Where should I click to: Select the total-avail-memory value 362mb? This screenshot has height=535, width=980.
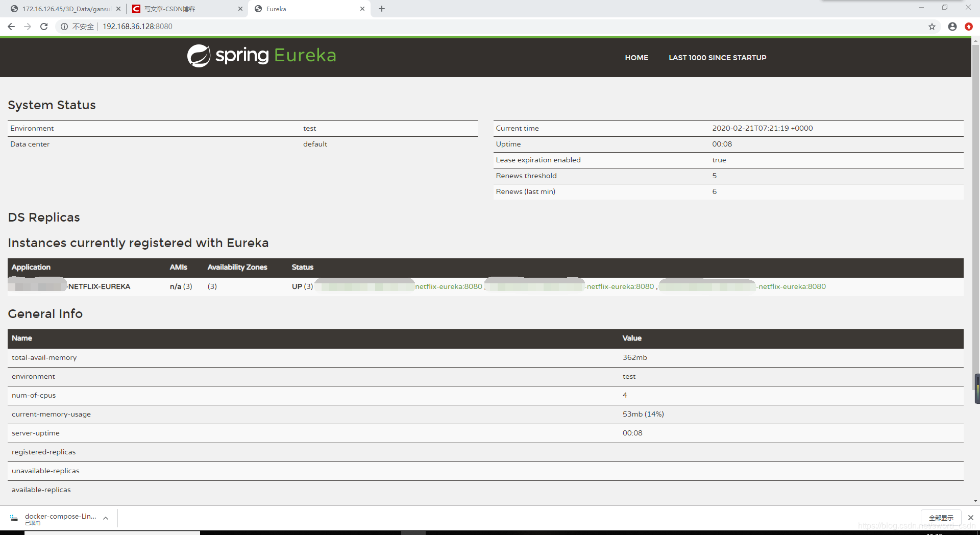tap(635, 357)
